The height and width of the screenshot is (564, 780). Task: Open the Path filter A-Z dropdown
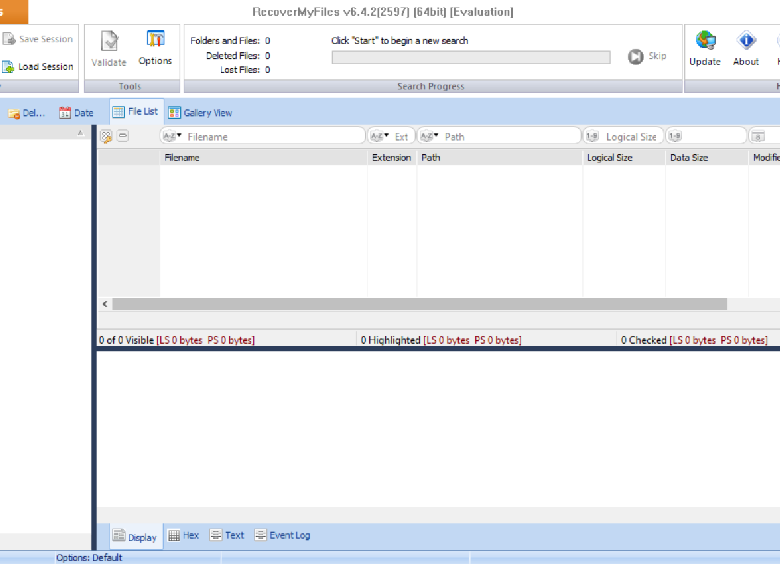point(429,136)
